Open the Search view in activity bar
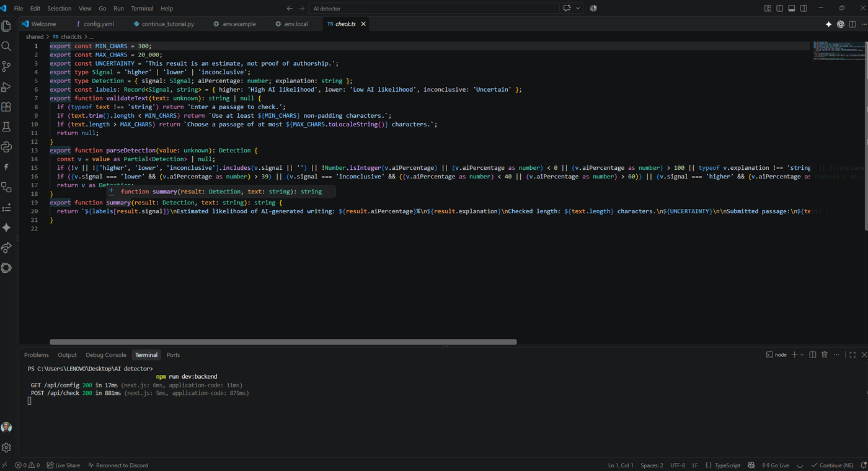Screen dimensions: 868x471 [6, 46]
